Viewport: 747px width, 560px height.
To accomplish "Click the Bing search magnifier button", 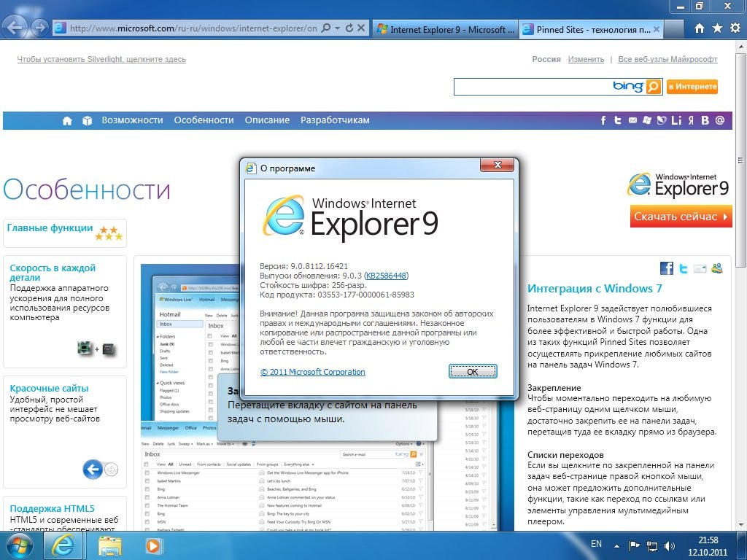I will [654, 87].
